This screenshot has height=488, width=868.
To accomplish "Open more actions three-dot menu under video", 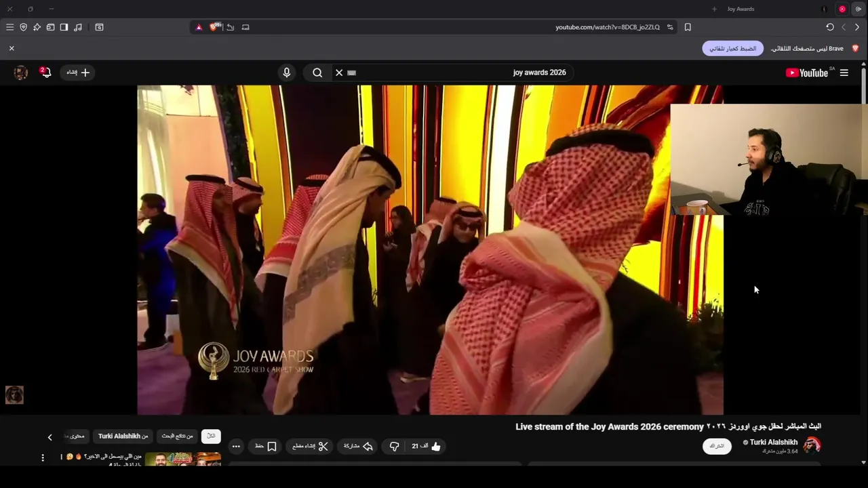I will point(236,446).
